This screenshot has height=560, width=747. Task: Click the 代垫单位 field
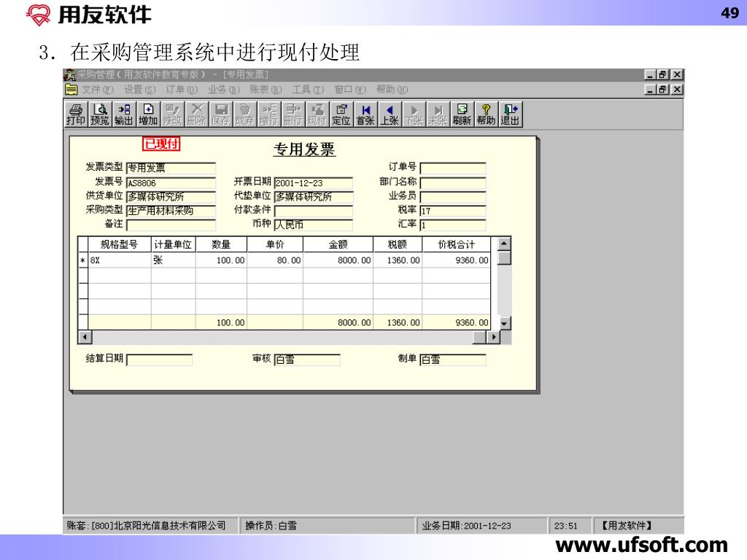click(x=314, y=197)
